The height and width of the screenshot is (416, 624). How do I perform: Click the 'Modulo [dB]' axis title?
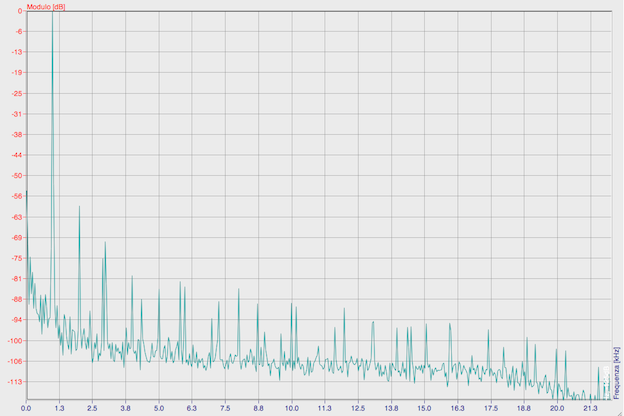[x=46, y=7]
